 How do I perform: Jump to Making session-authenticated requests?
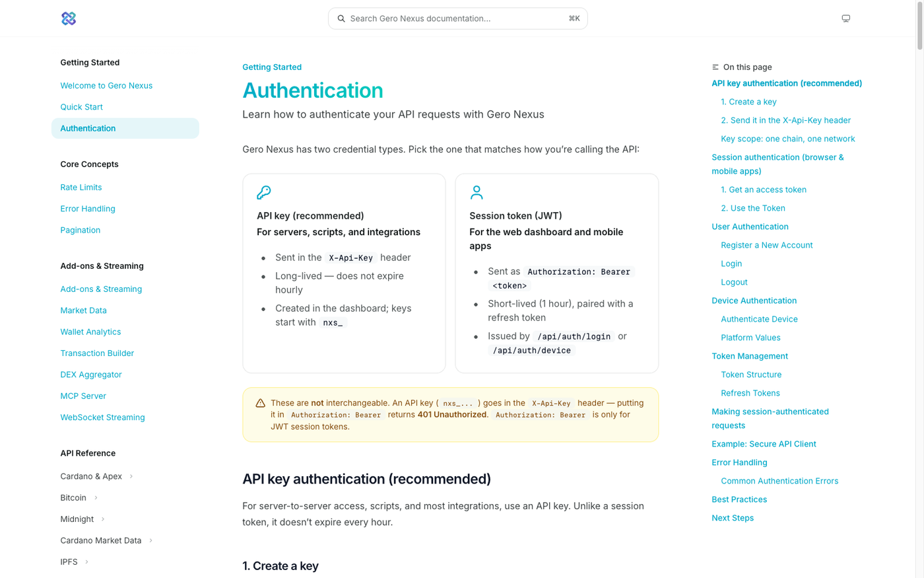point(770,418)
